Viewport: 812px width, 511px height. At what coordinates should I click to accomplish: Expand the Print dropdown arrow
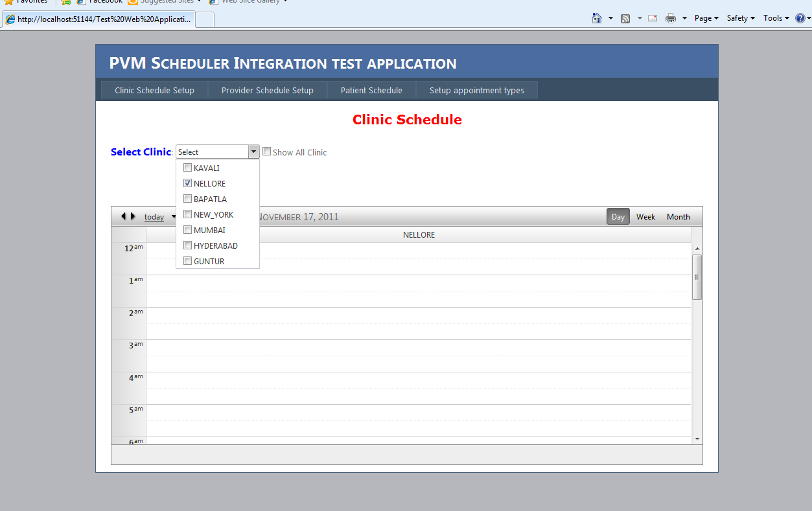coord(684,18)
